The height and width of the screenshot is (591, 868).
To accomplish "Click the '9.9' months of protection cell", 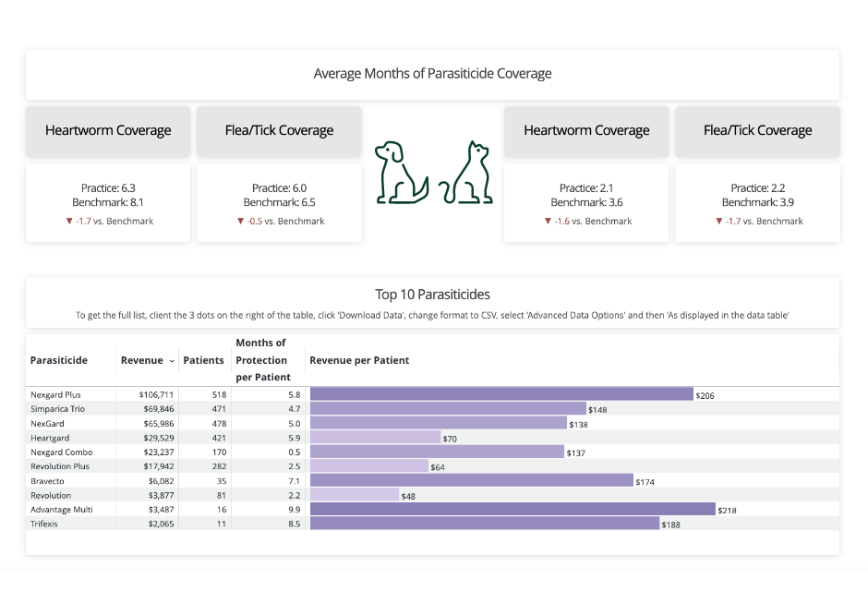I will 294,510.
